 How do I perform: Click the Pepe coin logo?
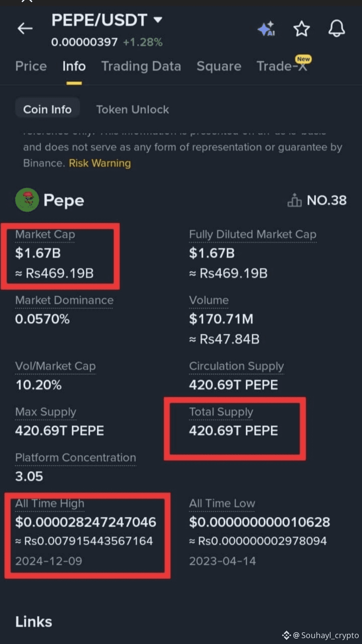click(27, 200)
